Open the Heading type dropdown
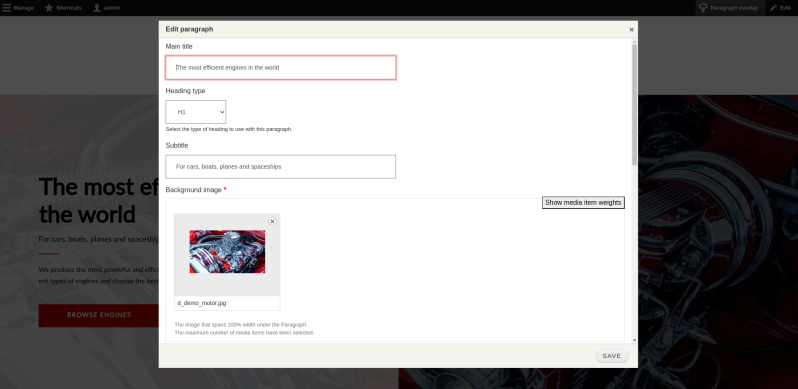The image size is (798, 389). click(195, 112)
